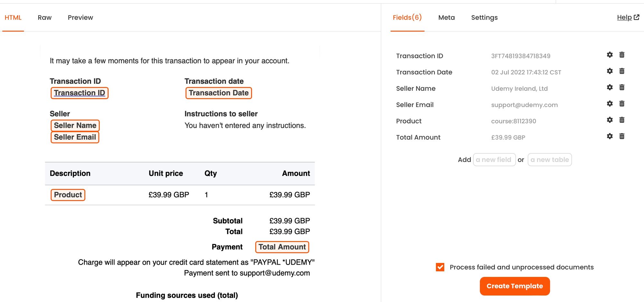This screenshot has width=644, height=302.
Task: Delete the Seller Name field
Action: point(622,87)
